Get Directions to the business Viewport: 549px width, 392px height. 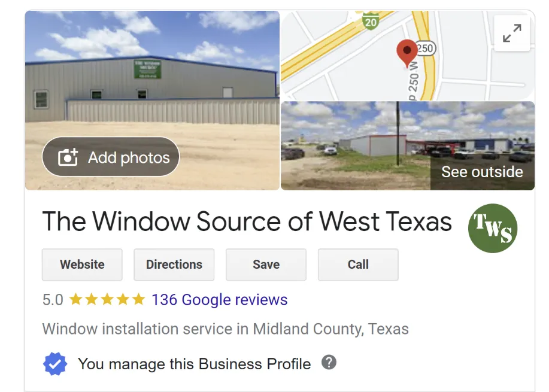tap(174, 265)
